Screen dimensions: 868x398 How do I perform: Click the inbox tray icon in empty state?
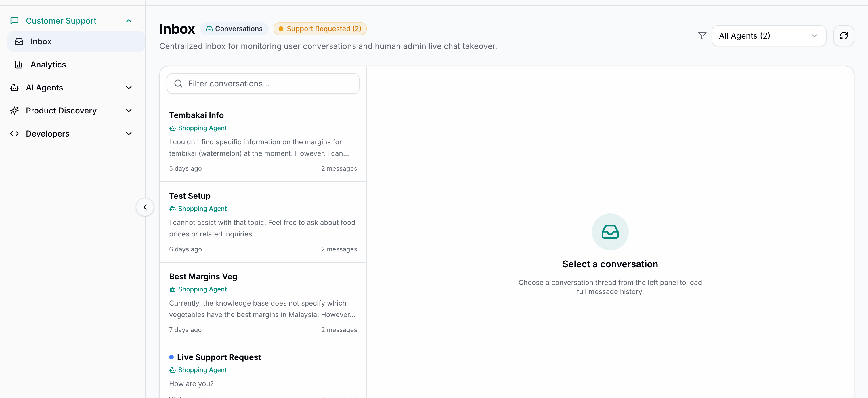(610, 232)
